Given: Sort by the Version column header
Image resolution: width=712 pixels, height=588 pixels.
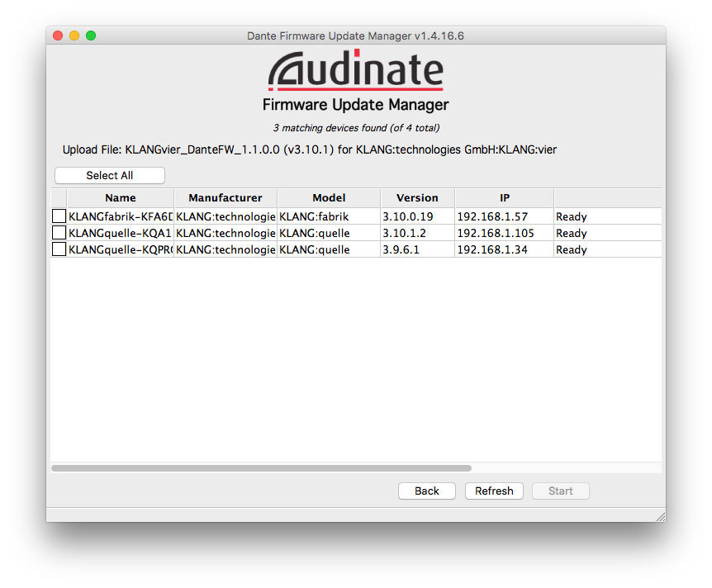Looking at the screenshot, I should 417,198.
